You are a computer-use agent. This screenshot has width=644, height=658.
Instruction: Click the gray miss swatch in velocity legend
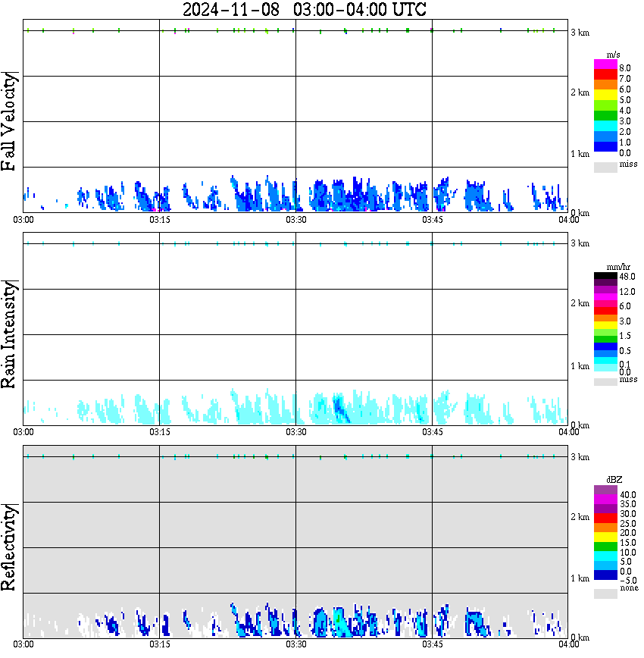pyautogui.click(x=605, y=168)
